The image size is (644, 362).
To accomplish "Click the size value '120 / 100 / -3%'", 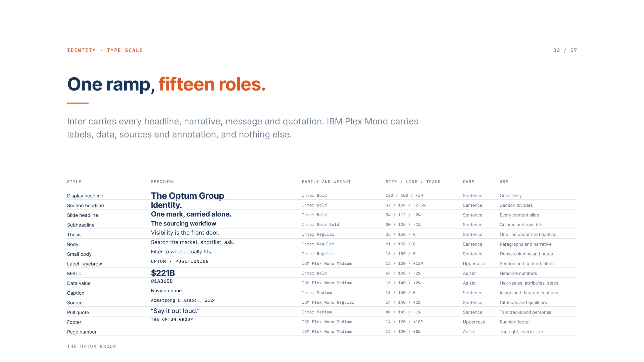I will tap(404, 196).
